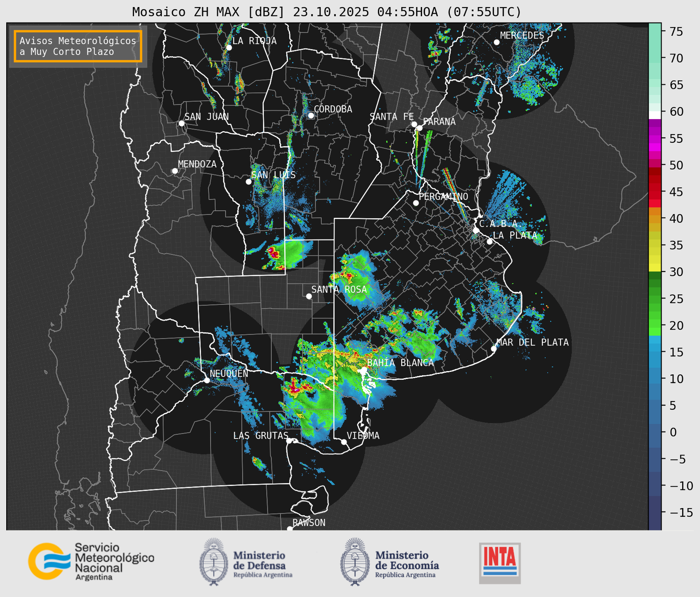The image size is (700, 597).
Task: Click the 75 dBZ value on color scale
Action: (x=676, y=32)
